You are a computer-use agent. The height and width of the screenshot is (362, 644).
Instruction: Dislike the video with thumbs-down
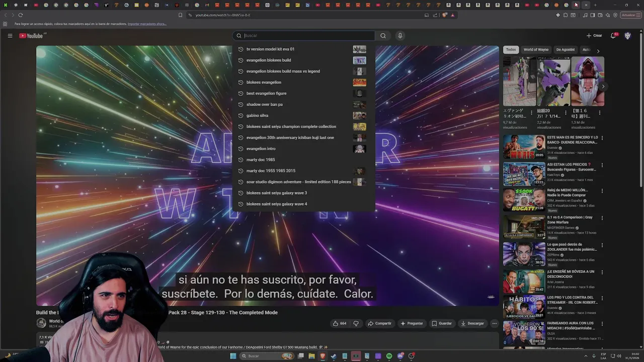click(x=356, y=323)
